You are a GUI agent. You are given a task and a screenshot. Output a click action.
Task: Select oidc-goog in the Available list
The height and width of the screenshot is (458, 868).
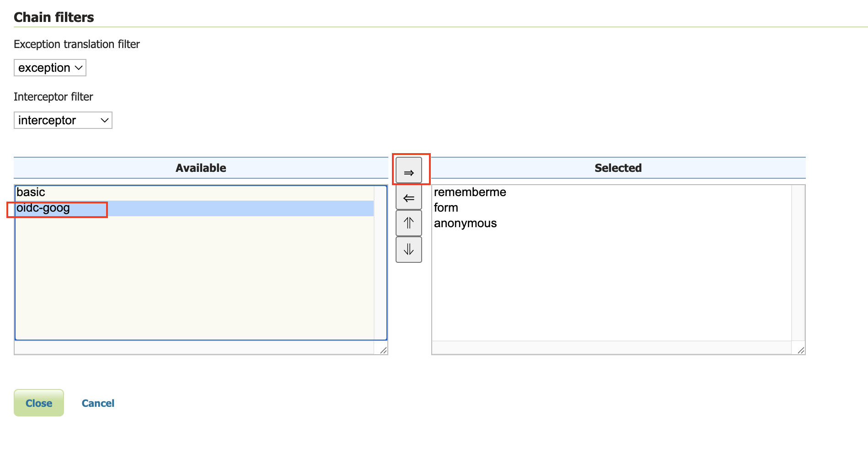pyautogui.click(x=43, y=208)
